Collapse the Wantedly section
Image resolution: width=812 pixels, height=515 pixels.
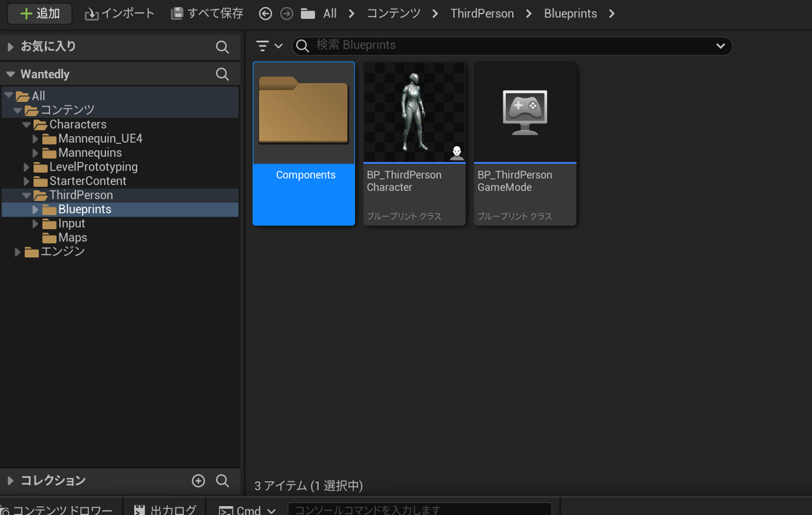10,74
